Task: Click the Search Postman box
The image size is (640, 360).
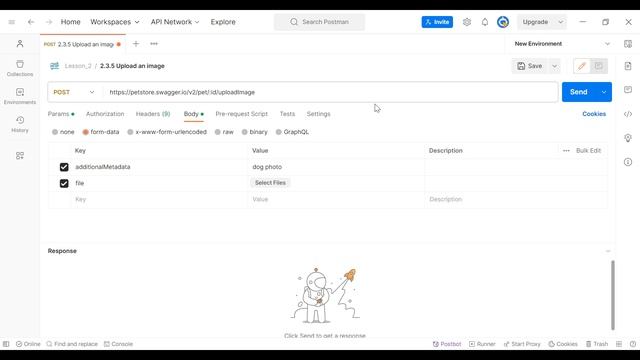Action: point(320,22)
